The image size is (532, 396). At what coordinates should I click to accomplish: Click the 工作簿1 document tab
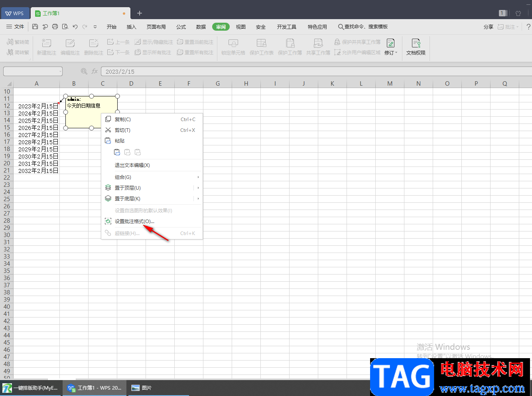coord(80,13)
